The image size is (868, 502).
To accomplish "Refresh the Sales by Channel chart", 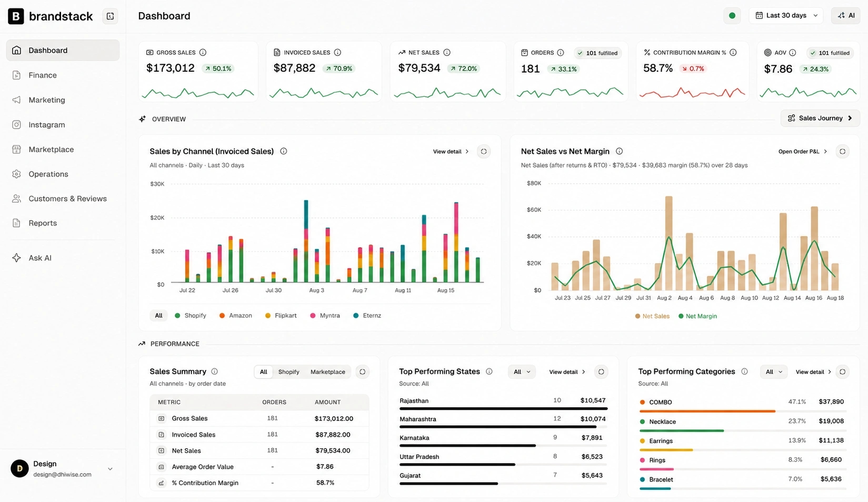I will click(x=484, y=152).
